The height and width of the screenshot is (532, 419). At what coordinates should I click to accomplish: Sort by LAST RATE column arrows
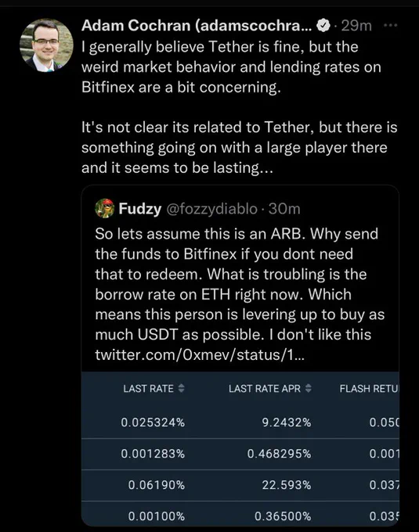[x=182, y=388]
